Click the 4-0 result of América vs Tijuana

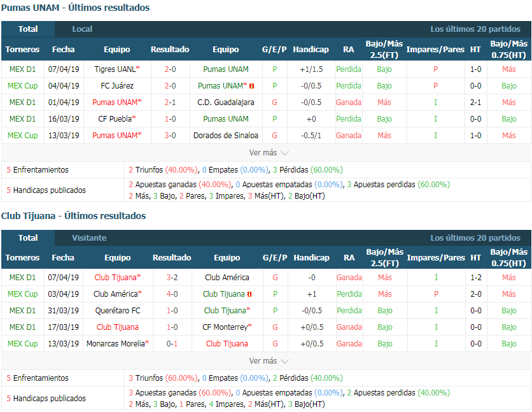[x=172, y=294]
